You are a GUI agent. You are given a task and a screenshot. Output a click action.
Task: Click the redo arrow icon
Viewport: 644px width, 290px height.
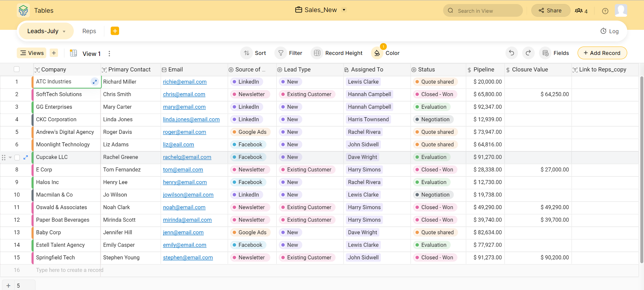click(528, 53)
